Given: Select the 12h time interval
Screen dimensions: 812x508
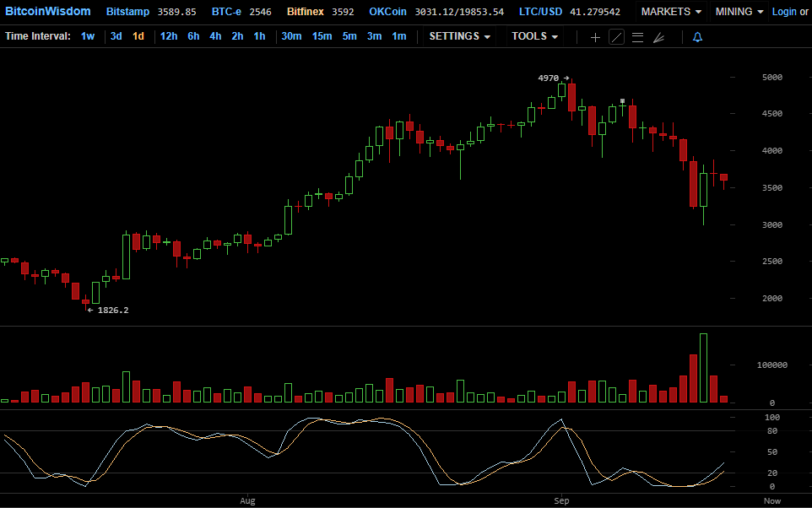Looking at the screenshot, I should 169,36.
